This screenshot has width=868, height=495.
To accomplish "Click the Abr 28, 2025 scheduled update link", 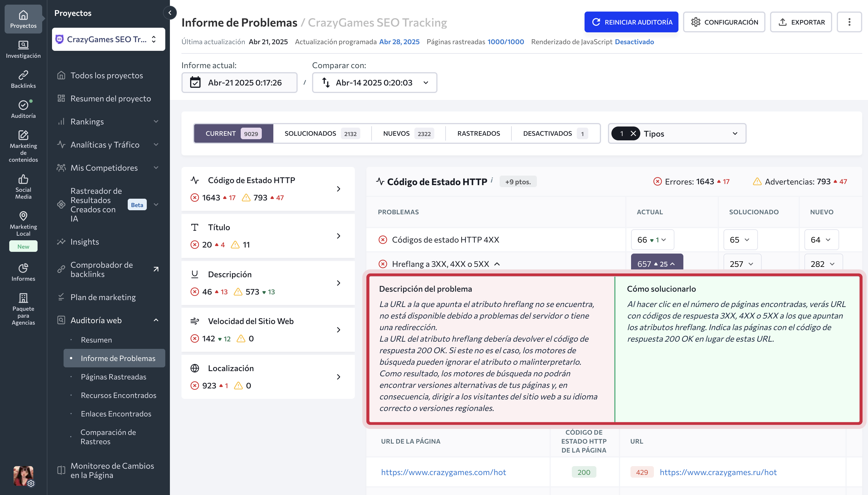I will (x=399, y=42).
